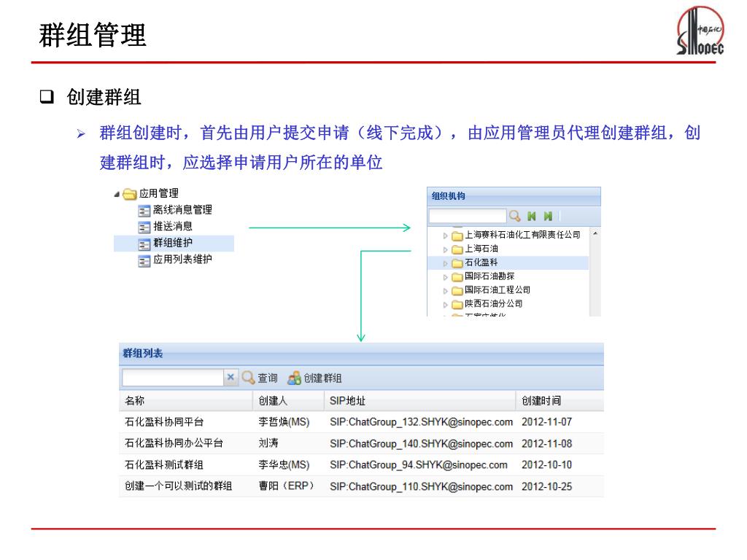This screenshot has width=747, height=560.
Task: Select the 创建一个可以测试的群组 row
Action: tap(361, 486)
